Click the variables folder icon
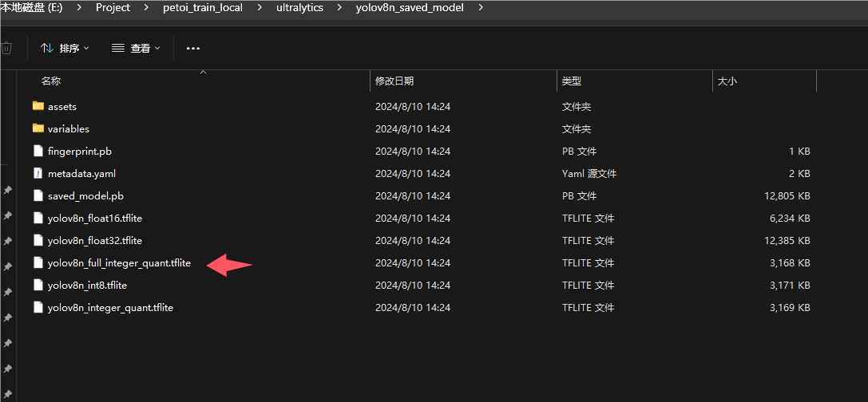Viewport: 868px width, 402px height. coord(38,128)
